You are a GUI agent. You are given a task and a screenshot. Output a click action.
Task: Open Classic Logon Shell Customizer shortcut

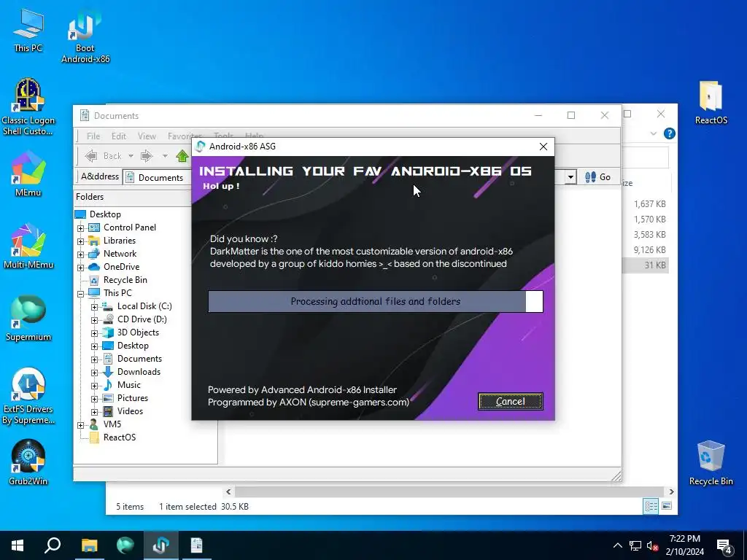point(28,108)
